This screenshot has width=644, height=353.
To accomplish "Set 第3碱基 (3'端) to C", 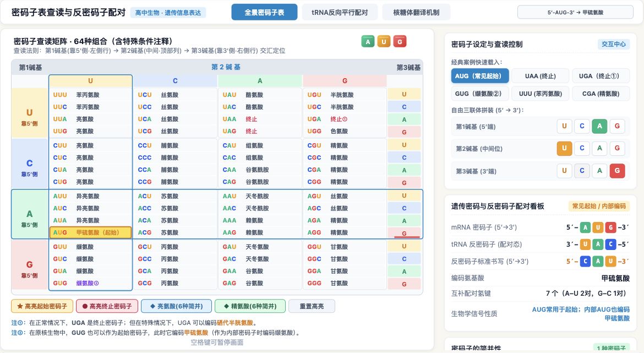I will pyautogui.click(x=582, y=171).
